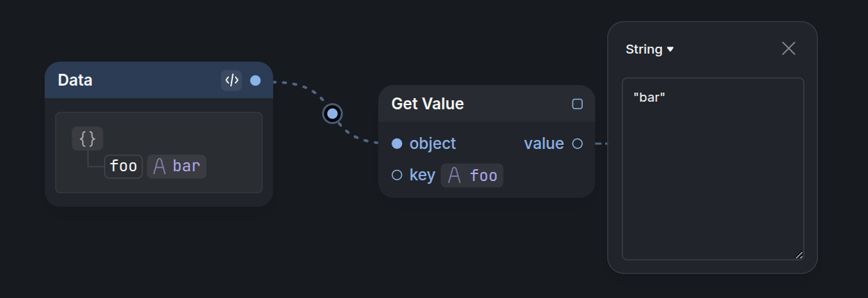Toggle the empty key input port

tap(396, 175)
